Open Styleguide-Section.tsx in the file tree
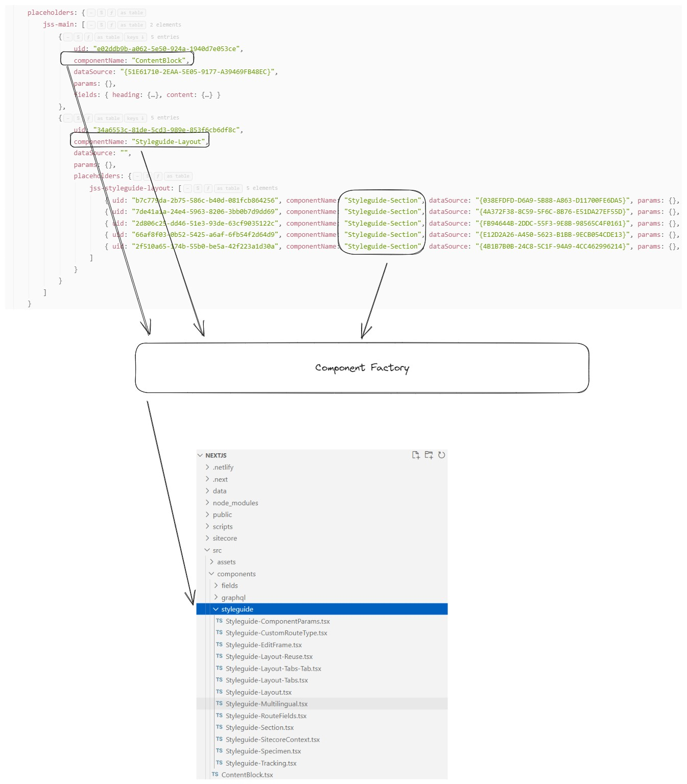The image size is (687, 784). pos(259,728)
